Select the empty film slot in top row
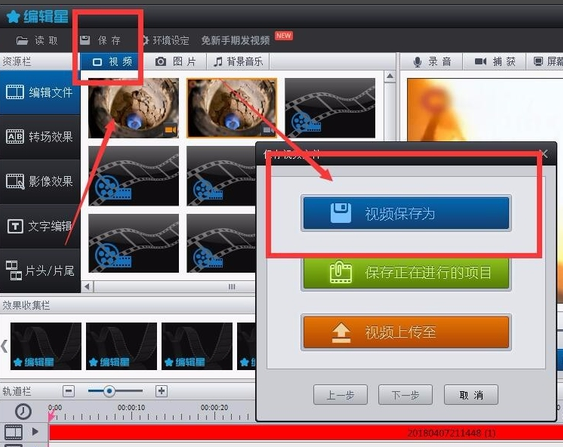563x447 pixels. click(330, 108)
